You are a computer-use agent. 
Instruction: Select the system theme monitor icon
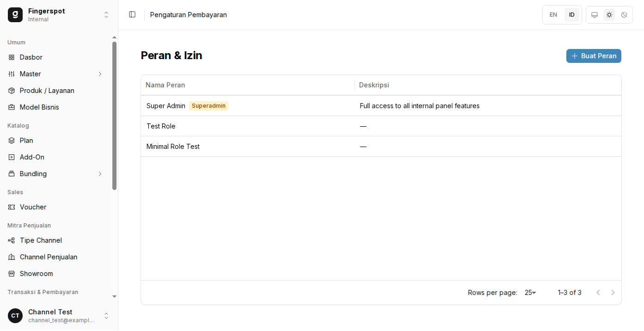[595, 15]
